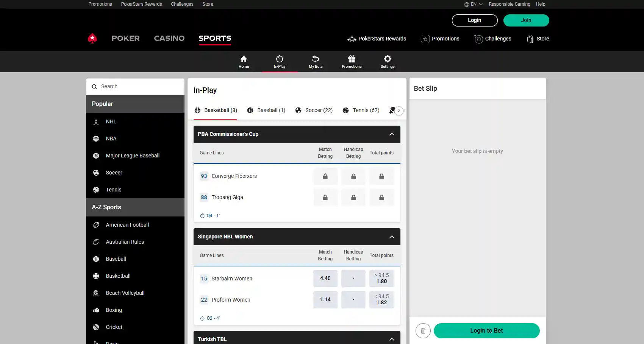Open the Promotions gift icon
The image size is (644, 344).
click(x=352, y=59)
